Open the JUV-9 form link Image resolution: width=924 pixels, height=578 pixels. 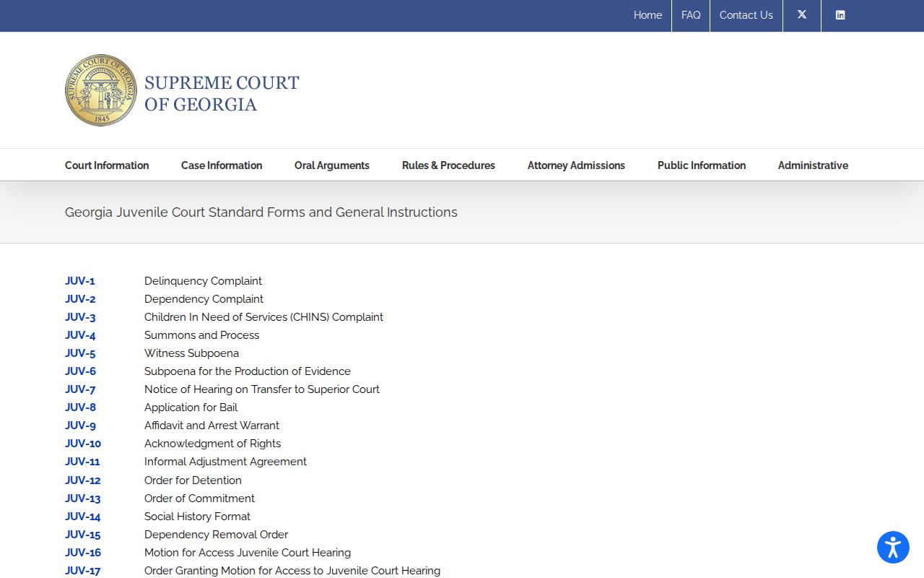click(x=80, y=426)
